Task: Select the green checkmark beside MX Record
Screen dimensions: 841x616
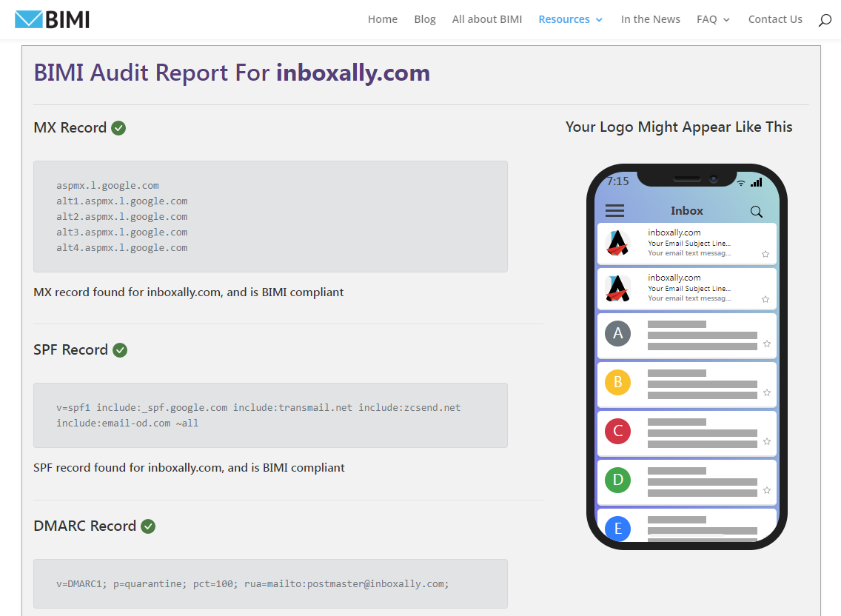Action: click(118, 127)
